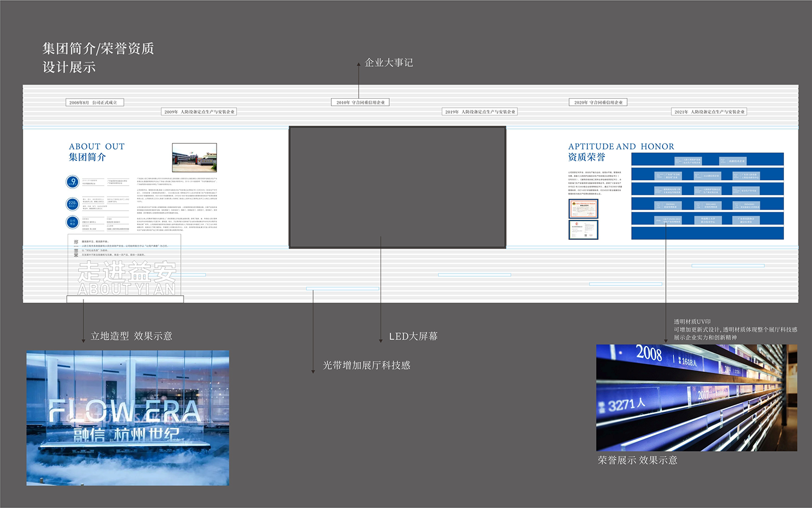Open the FLOW ERA floor-standing sign photo
This screenshot has height=508, width=812.
tap(128, 418)
